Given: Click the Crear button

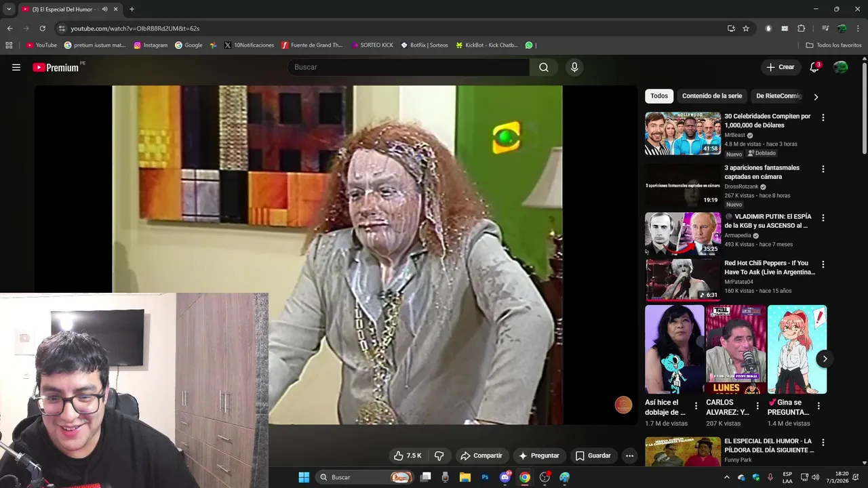Looking at the screenshot, I should [x=780, y=67].
